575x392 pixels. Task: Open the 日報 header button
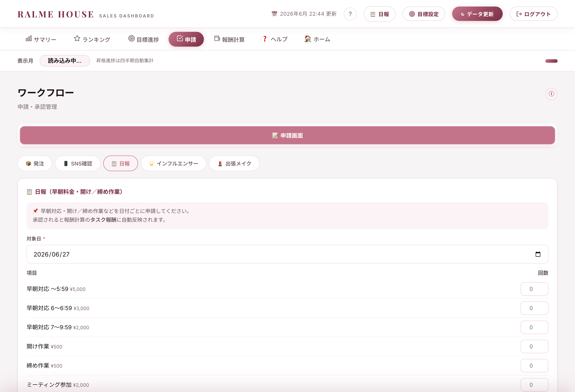coord(379,14)
